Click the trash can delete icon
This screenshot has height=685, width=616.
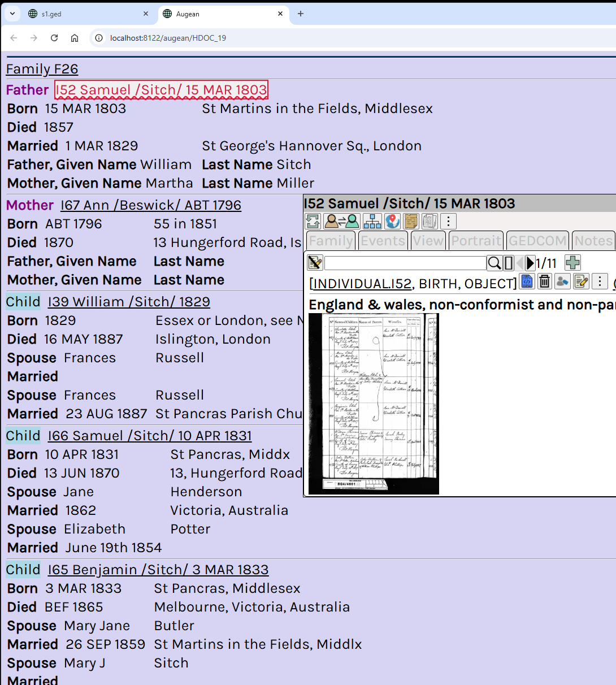point(544,281)
